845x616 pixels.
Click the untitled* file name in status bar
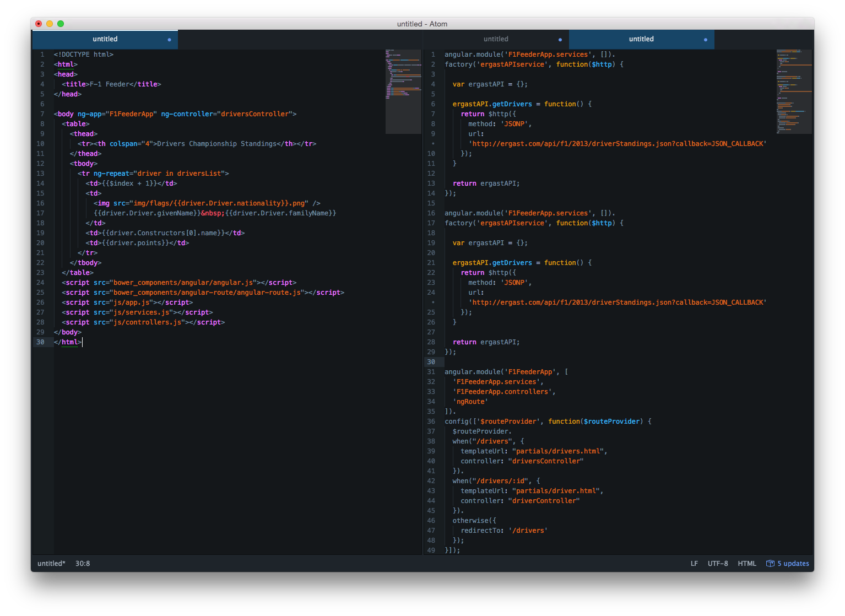click(x=51, y=563)
